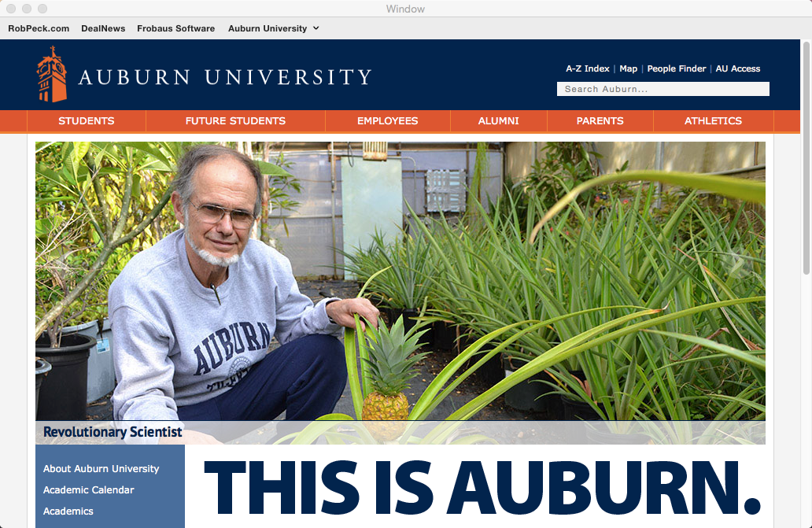Image resolution: width=812 pixels, height=528 pixels.
Task: Open the A-Z Index link
Action: (x=587, y=68)
